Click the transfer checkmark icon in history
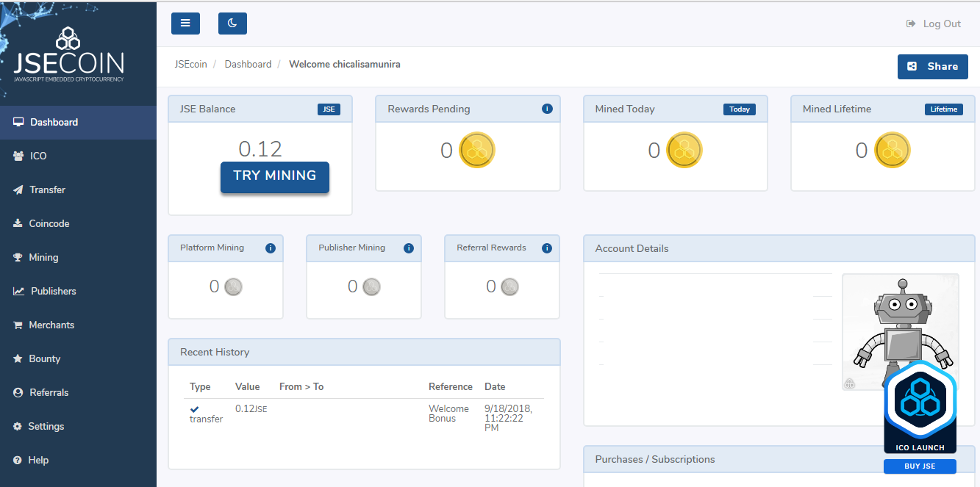This screenshot has height=487, width=980. click(195, 409)
